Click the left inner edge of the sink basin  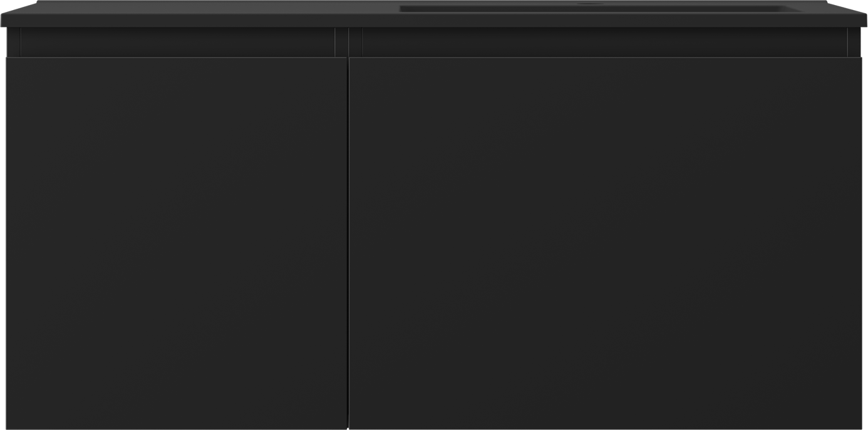click(x=401, y=9)
